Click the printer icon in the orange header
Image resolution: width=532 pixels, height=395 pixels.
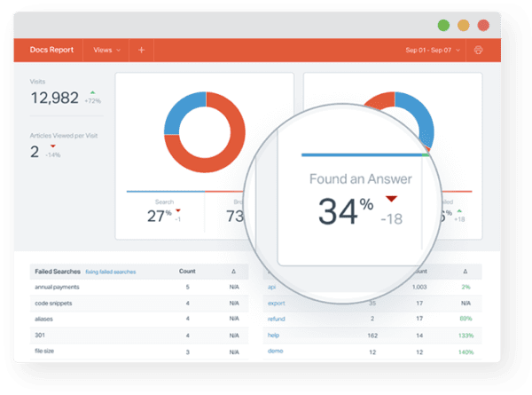[x=478, y=50]
